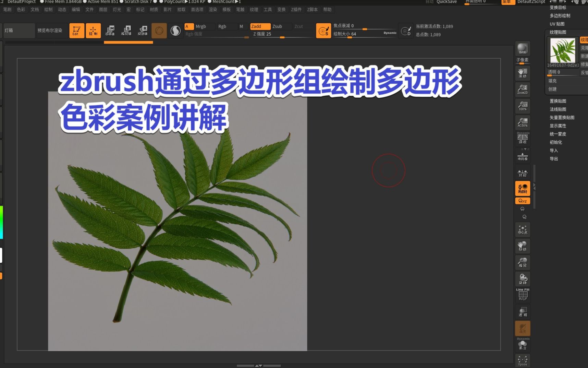The width and height of the screenshot is (588, 368).
Task: Select the 缩放轴 (Scale) gyro icon
Action: click(x=127, y=31)
